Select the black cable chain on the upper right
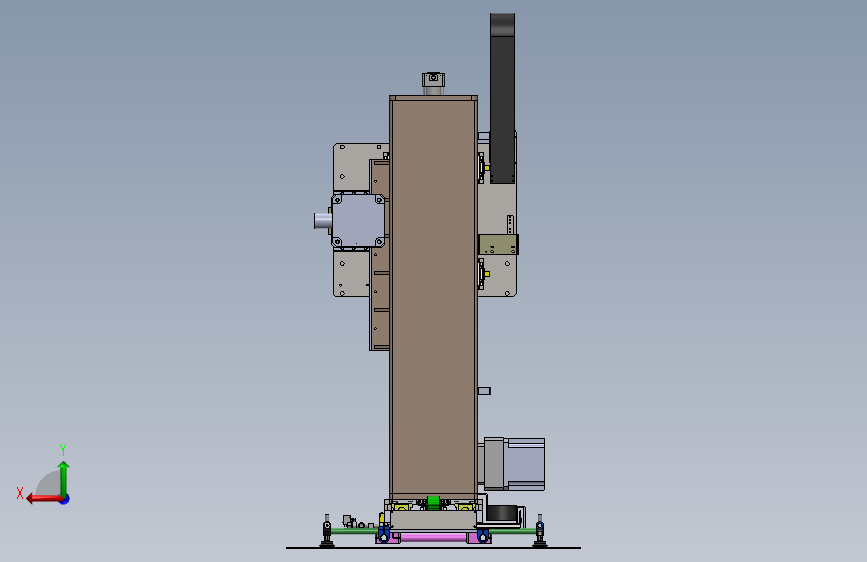This screenshot has height=562, width=867. (502, 98)
